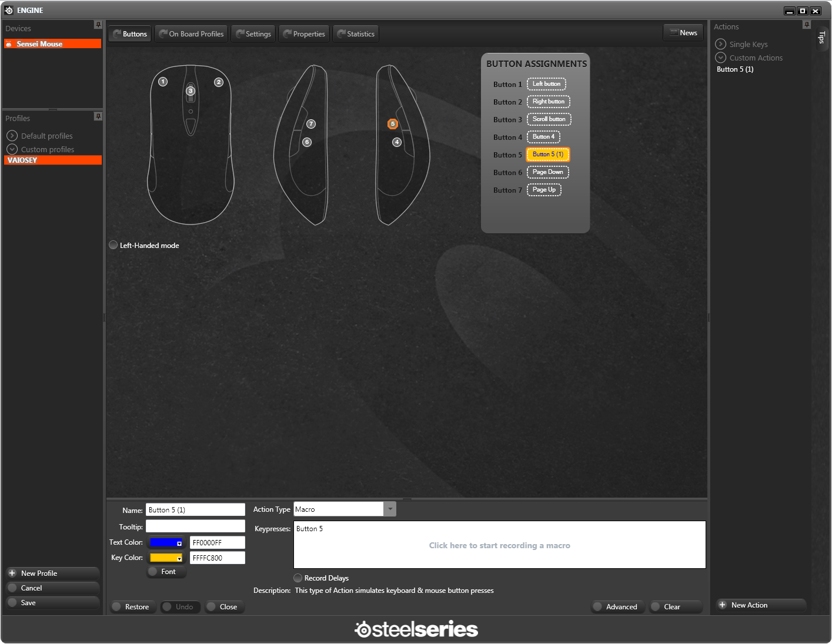Create a New Profile
Image resolution: width=832 pixels, height=644 pixels.
[x=52, y=573]
